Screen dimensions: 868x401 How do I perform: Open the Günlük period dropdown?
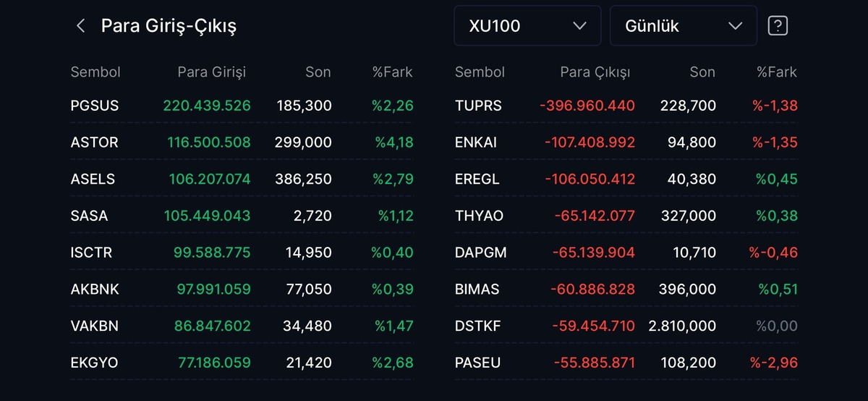(x=683, y=26)
